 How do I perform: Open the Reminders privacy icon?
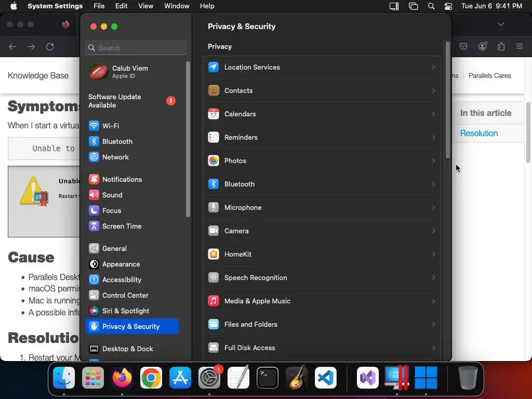214,137
